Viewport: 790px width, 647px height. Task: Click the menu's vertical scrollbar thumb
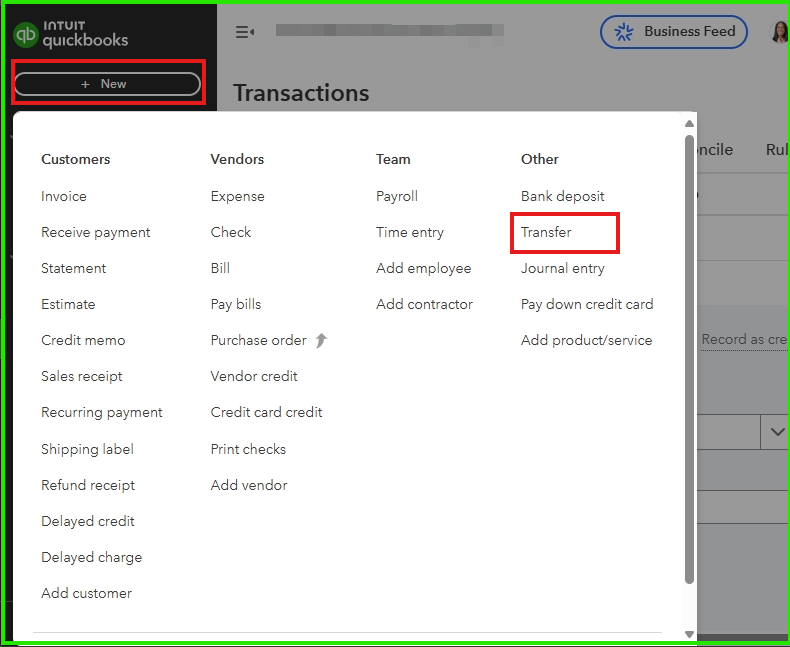pos(690,360)
